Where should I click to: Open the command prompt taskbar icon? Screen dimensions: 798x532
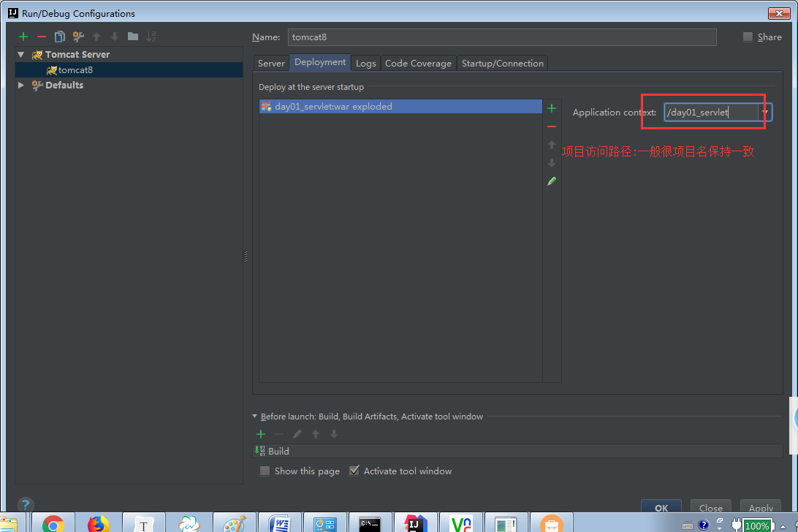pos(370,523)
